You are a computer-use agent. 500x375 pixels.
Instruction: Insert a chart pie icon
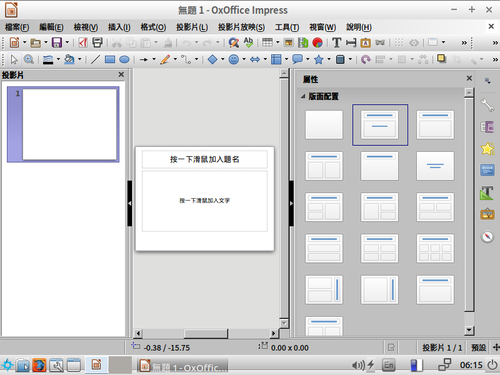(x=317, y=42)
